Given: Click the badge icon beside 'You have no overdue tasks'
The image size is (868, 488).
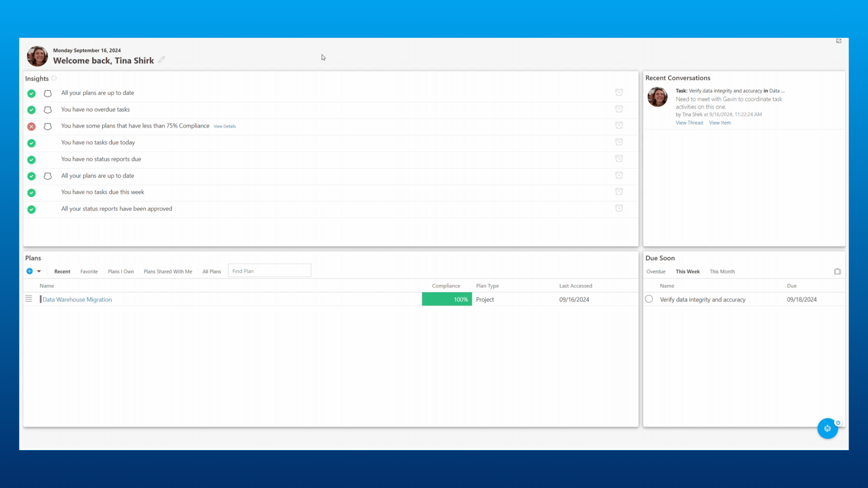Looking at the screenshot, I should coord(47,110).
